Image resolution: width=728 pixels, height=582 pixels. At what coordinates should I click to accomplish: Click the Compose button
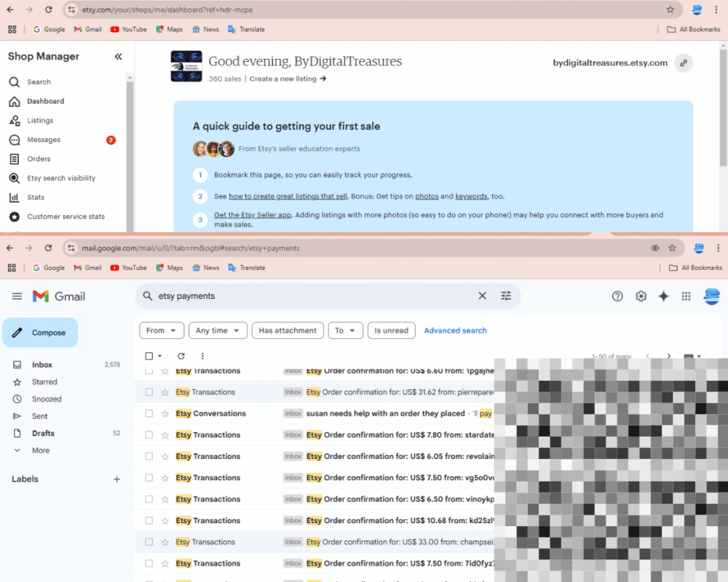coord(40,332)
